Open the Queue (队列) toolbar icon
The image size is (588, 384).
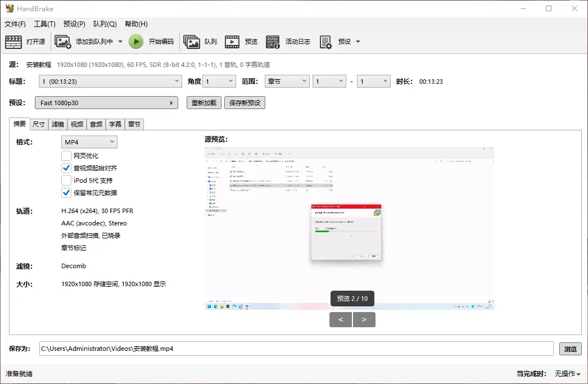pyautogui.click(x=192, y=42)
